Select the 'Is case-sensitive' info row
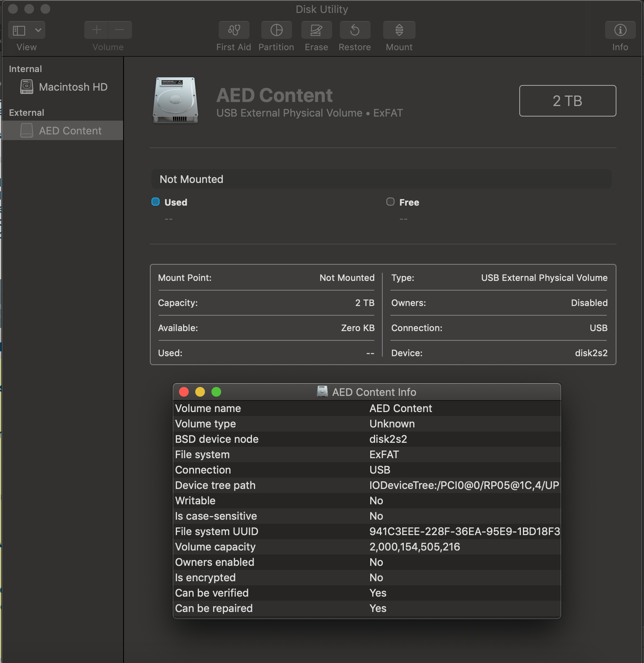644x663 pixels. (x=367, y=516)
